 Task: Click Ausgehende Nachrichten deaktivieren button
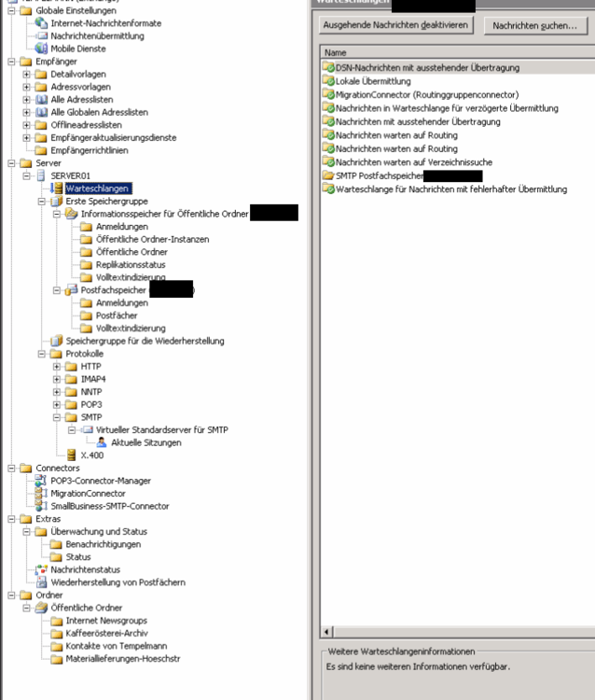click(x=396, y=25)
